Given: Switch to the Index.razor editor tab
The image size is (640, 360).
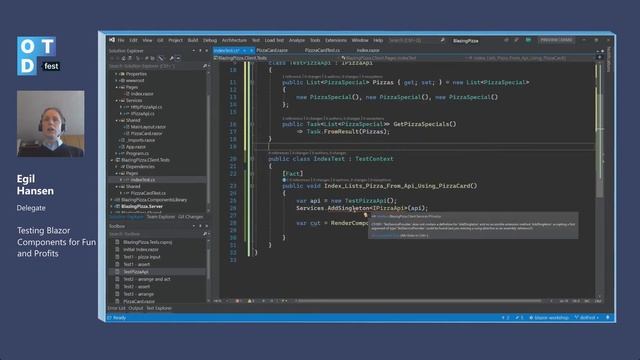Looking at the screenshot, I should pos(368,50).
